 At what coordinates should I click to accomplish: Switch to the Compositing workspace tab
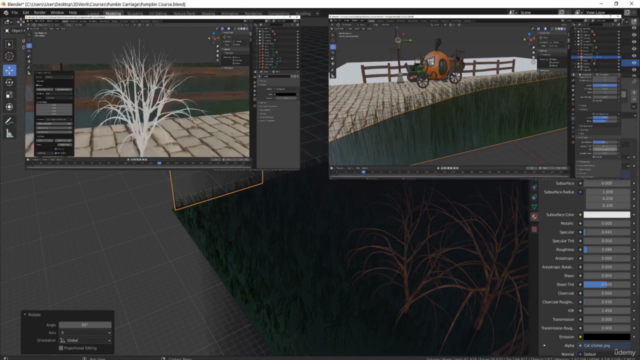(278, 13)
